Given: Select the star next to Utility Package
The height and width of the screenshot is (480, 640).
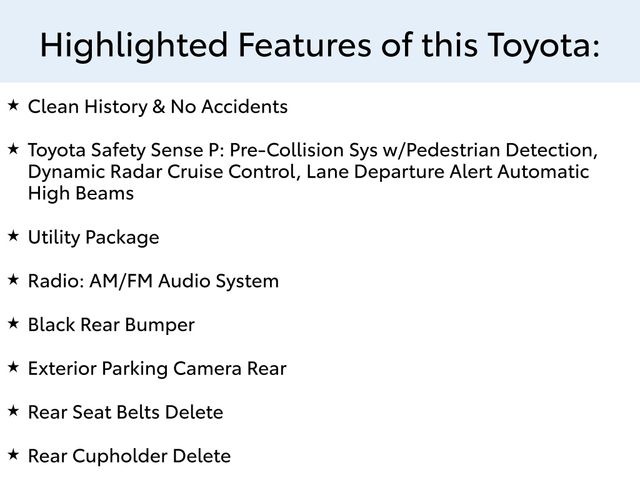Looking at the screenshot, I should pos(13,235).
